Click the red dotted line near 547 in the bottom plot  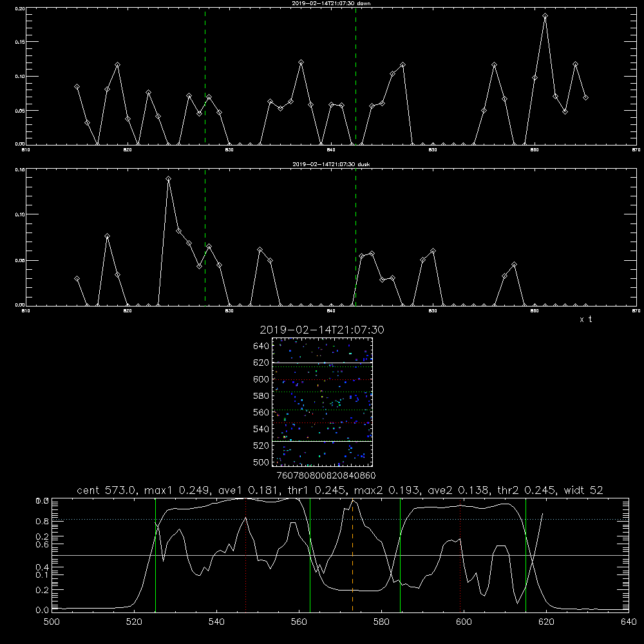point(245,554)
